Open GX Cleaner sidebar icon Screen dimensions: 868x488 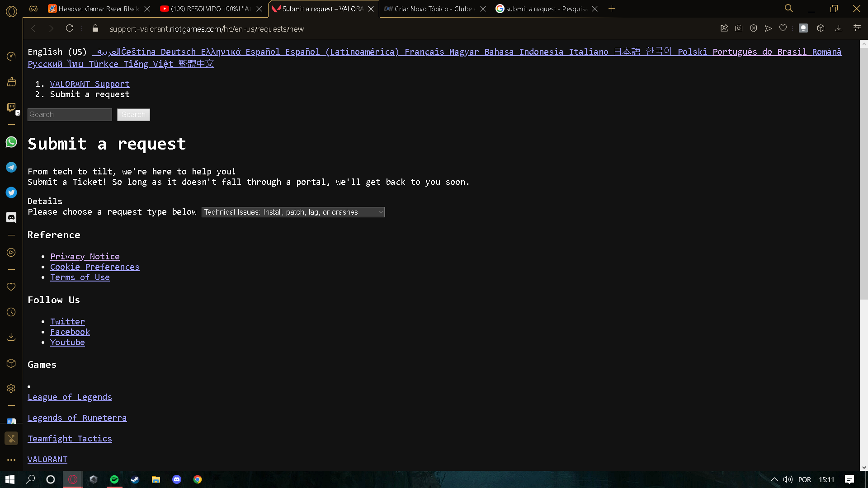pyautogui.click(x=11, y=82)
